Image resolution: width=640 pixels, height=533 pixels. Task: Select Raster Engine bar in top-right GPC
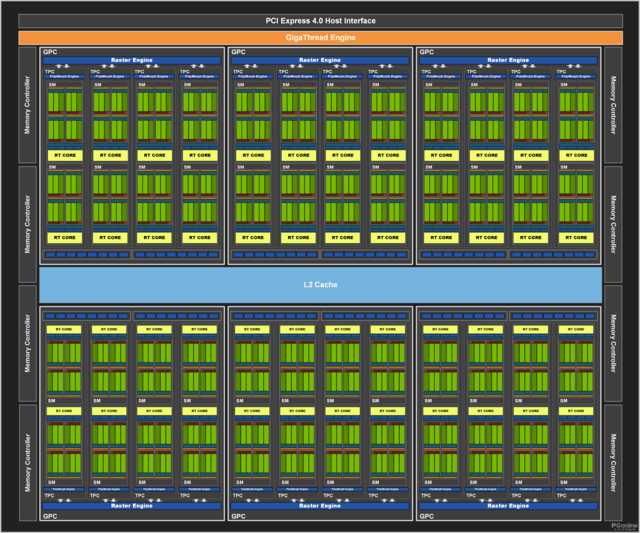click(x=508, y=60)
